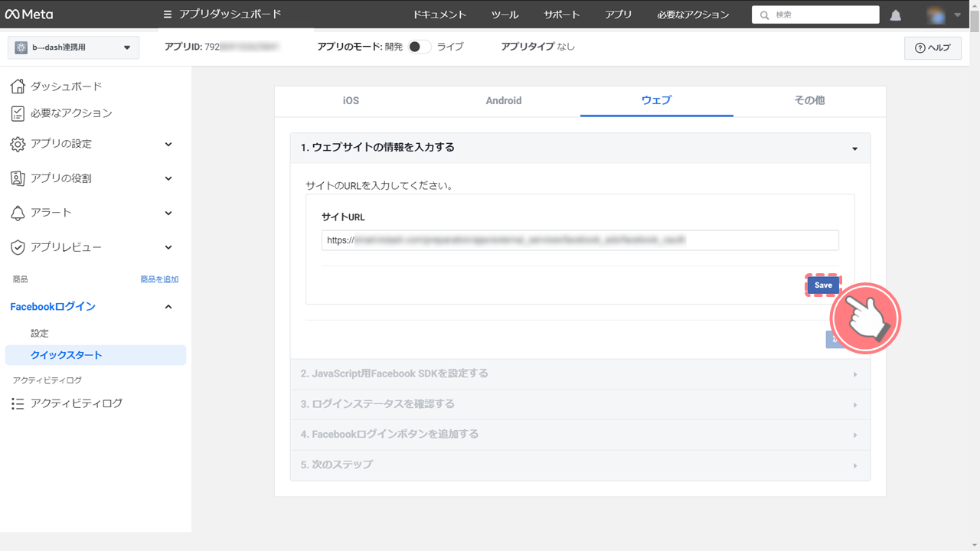Click the ヘルプ button

933,47
